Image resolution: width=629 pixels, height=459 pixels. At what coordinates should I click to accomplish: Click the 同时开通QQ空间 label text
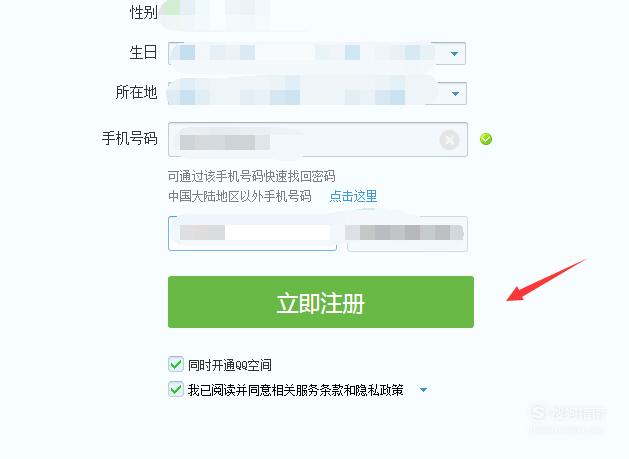[230, 365]
